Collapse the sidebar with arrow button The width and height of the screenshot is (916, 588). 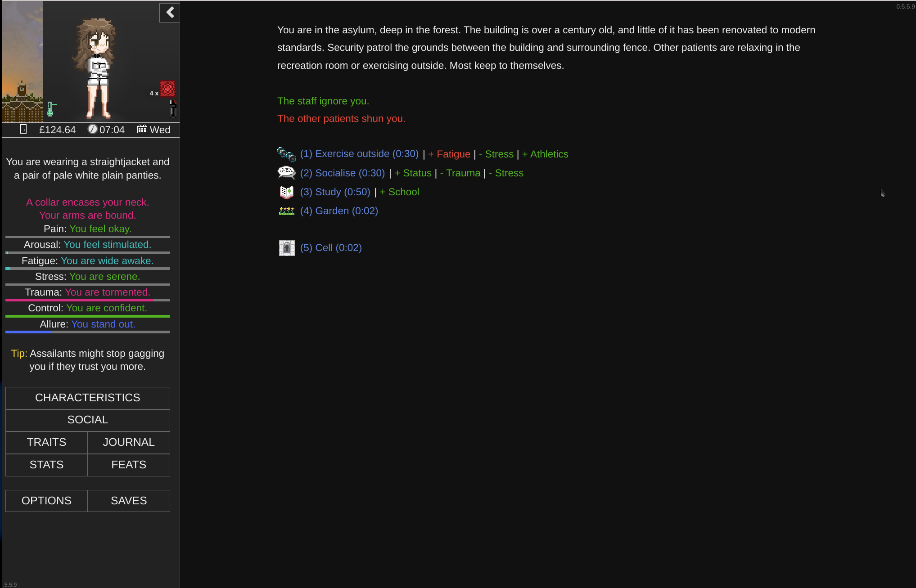tap(170, 13)
